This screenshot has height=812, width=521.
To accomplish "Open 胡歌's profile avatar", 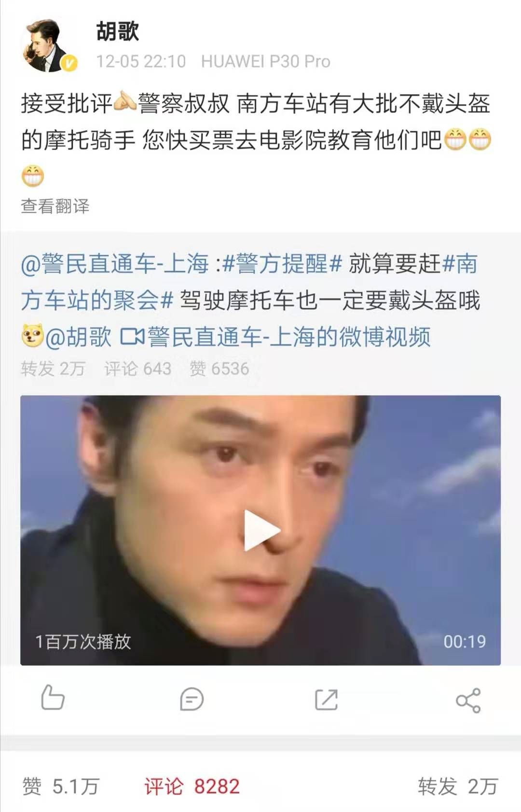I will (x=46, y=45).
